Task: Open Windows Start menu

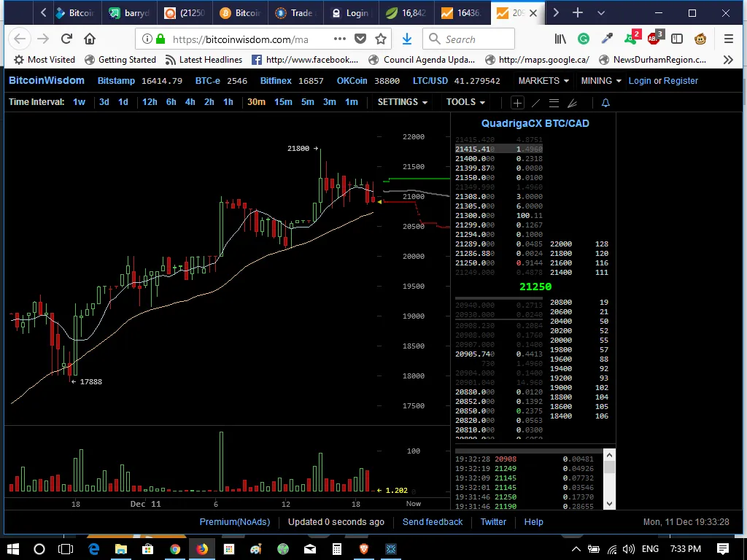Action: click(13, 549)
